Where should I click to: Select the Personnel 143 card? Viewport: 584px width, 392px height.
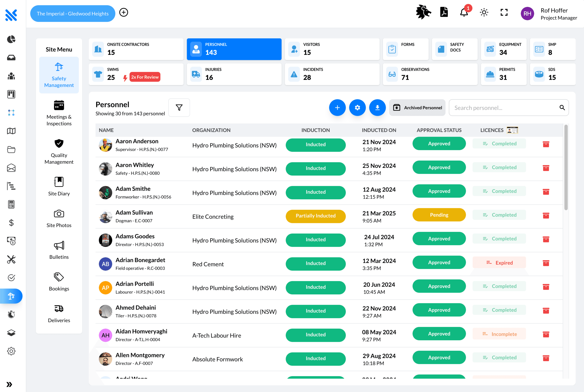click(234, 49)
